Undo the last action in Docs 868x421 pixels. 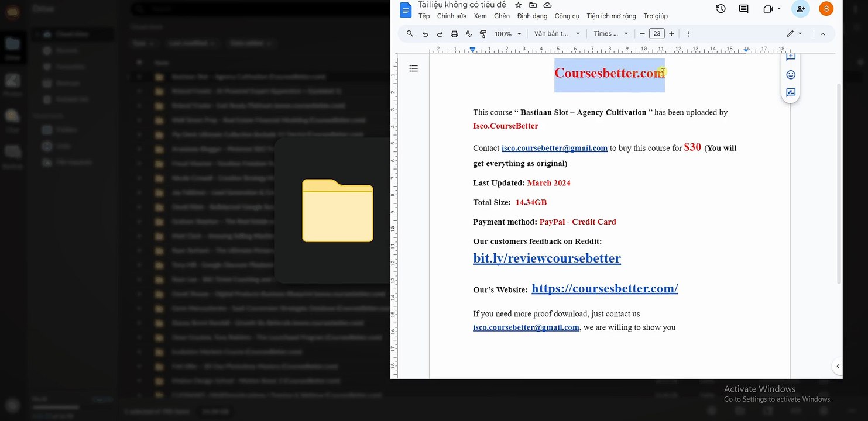(x=426, y=34)
